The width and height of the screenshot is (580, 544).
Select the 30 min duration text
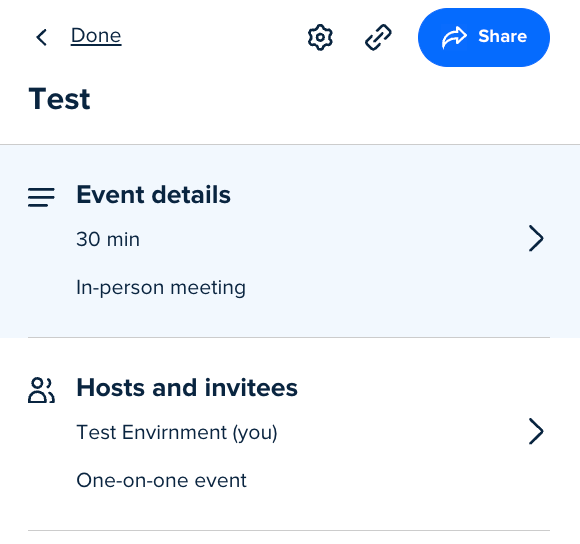click(108, 239)
